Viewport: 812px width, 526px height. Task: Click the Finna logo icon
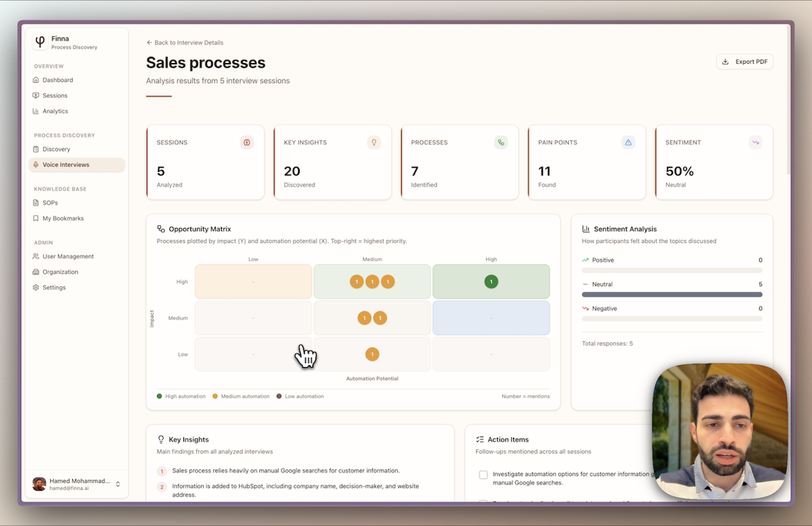point(40,41)
